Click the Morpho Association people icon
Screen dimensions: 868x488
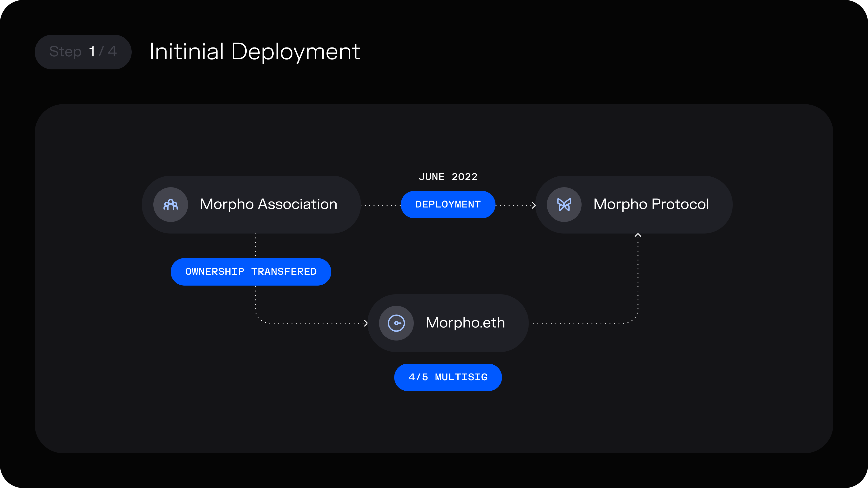[x=170, y=204]
